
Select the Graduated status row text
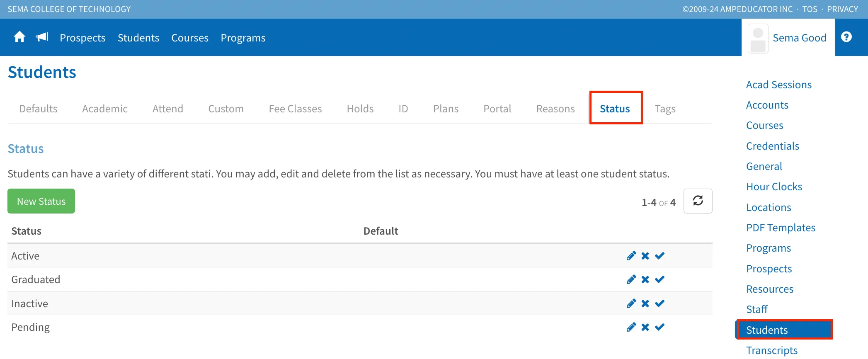[36, 279]
